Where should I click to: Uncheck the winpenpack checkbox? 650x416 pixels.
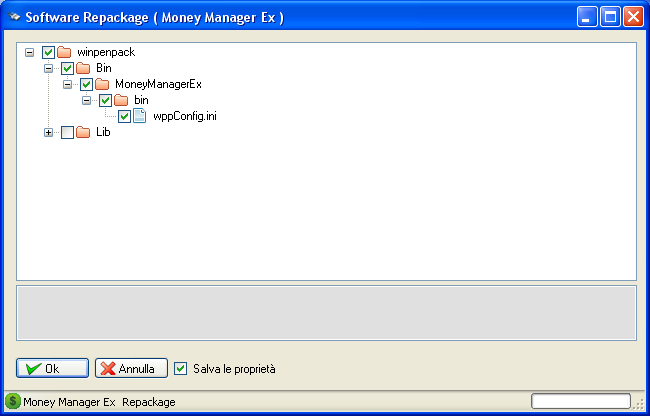(x=49, y=52)
